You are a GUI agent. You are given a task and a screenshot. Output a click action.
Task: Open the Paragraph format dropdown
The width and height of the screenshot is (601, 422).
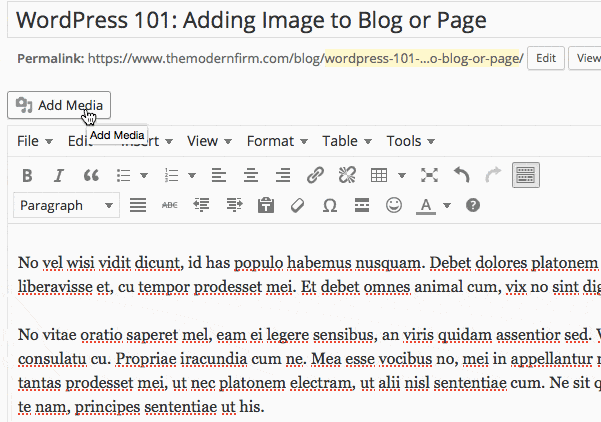[66, 205]
